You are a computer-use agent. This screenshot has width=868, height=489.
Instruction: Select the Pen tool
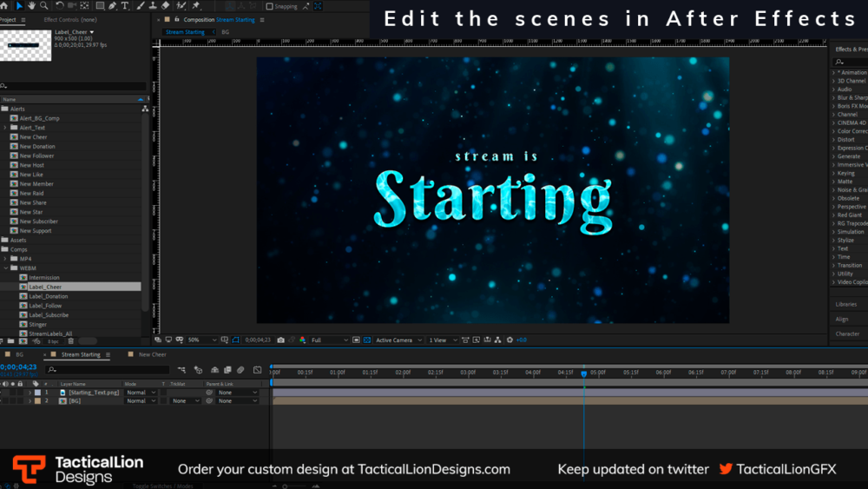(113, 5)
